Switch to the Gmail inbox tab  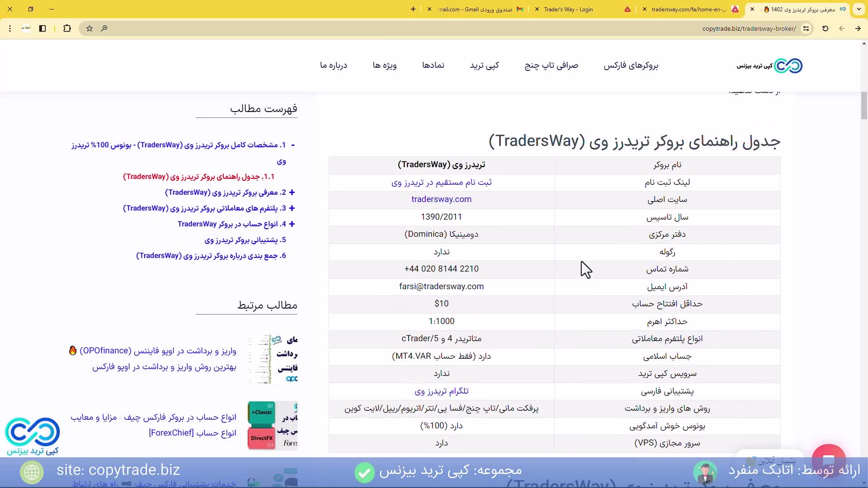[475, 9]
